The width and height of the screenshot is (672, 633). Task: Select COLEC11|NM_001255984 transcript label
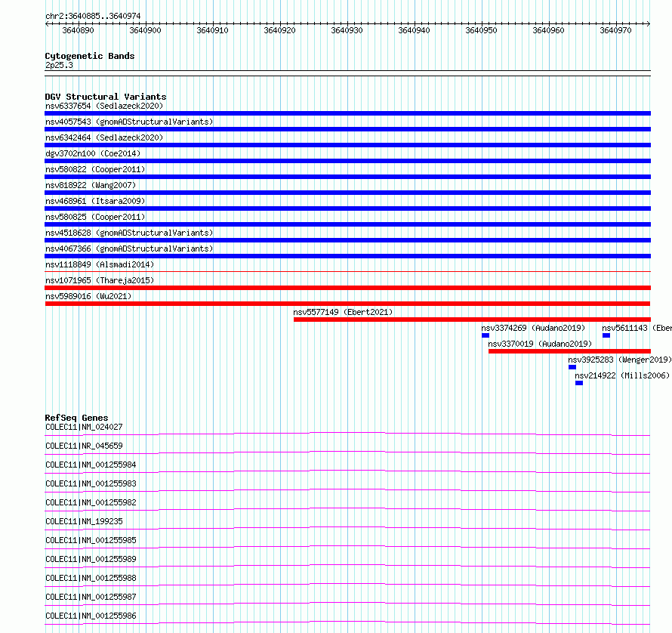pyautogui.click(x=91, y=465)
